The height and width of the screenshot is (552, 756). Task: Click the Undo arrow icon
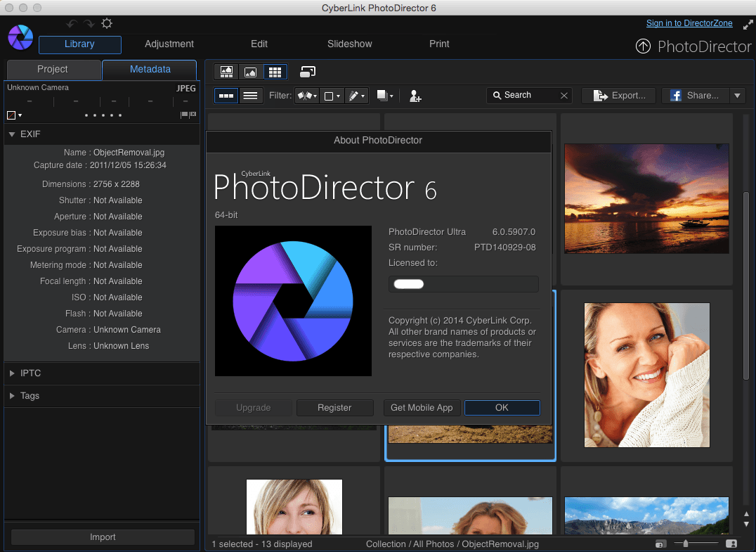click(x=72, y=24)
